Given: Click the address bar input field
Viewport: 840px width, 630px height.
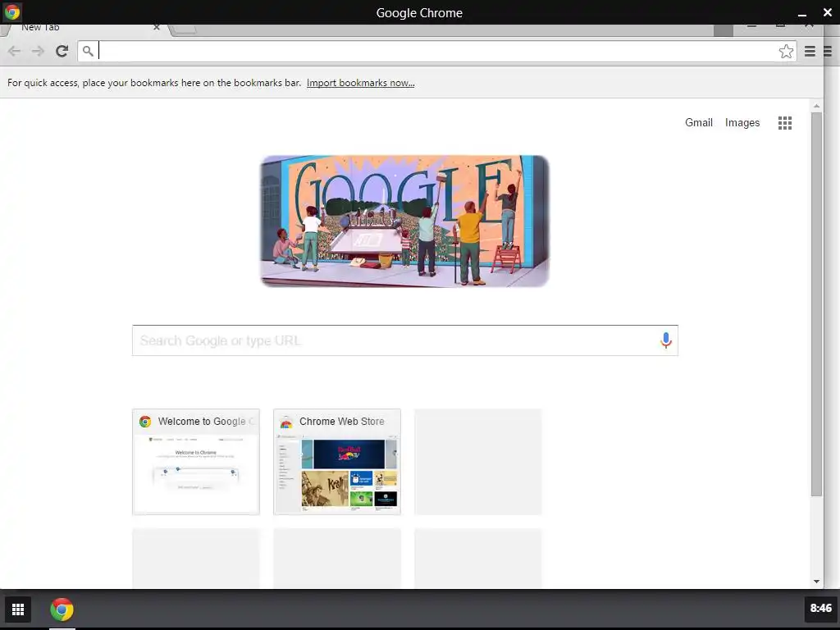Looking at the screenshot, I should (x=436, y=51).
